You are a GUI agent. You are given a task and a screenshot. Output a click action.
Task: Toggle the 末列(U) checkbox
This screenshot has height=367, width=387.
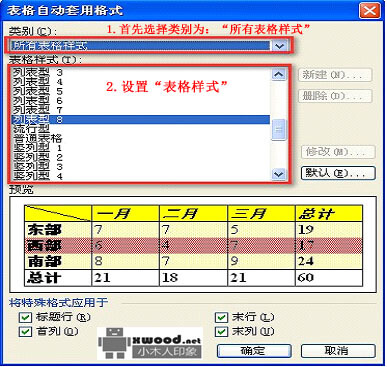[x=221, y=332]
